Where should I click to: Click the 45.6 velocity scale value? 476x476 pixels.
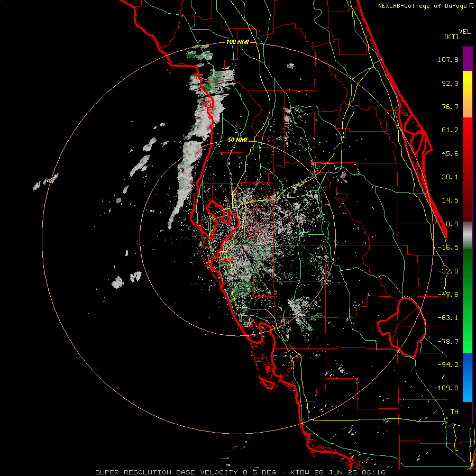[x=450, y=153]
